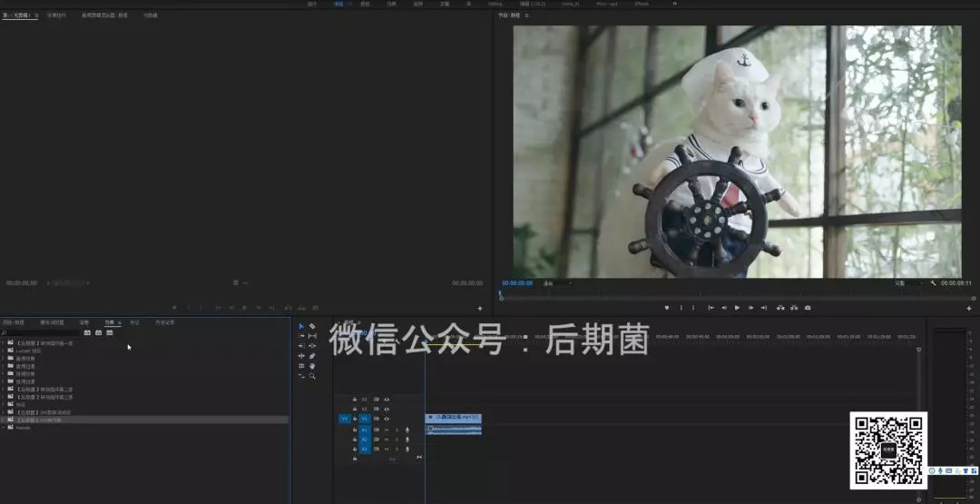Open the Project panel tab

click(x=14, y=322)
